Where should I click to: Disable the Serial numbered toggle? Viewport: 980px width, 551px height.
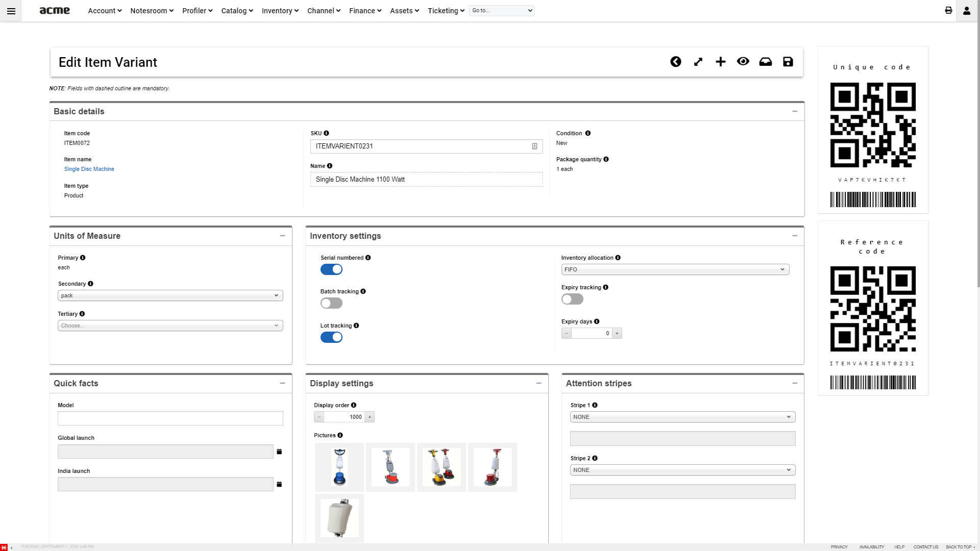[x=331, y=269]
